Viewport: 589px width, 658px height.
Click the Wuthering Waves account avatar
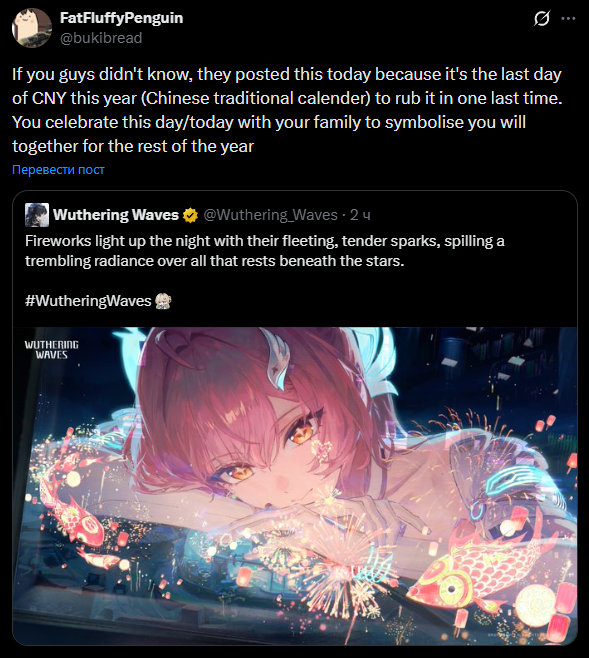[37, 215]
